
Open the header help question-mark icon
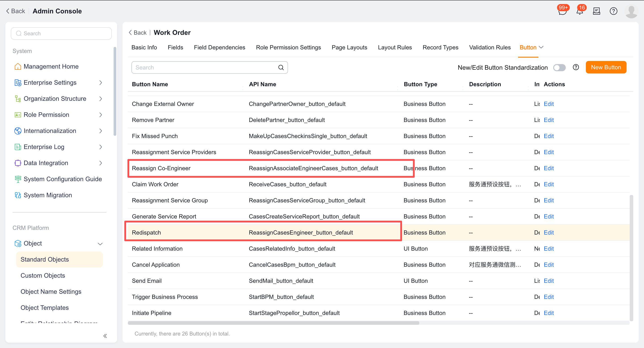click(613, 11)
